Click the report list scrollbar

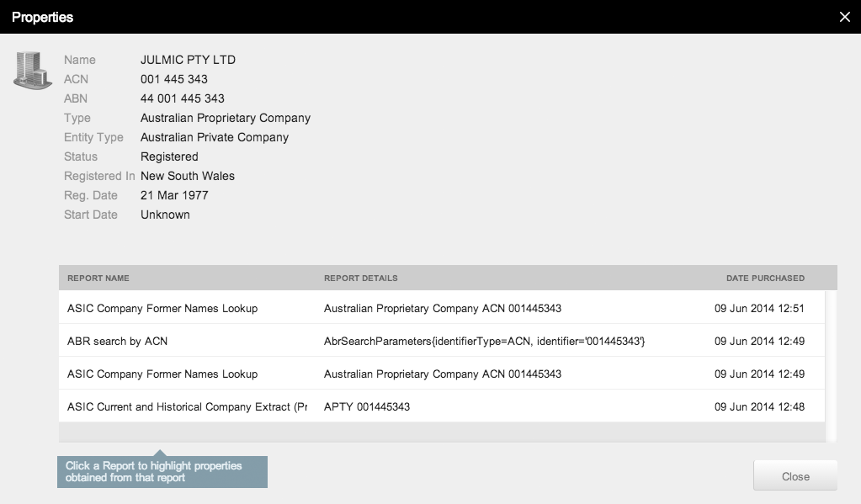(831, 366)
